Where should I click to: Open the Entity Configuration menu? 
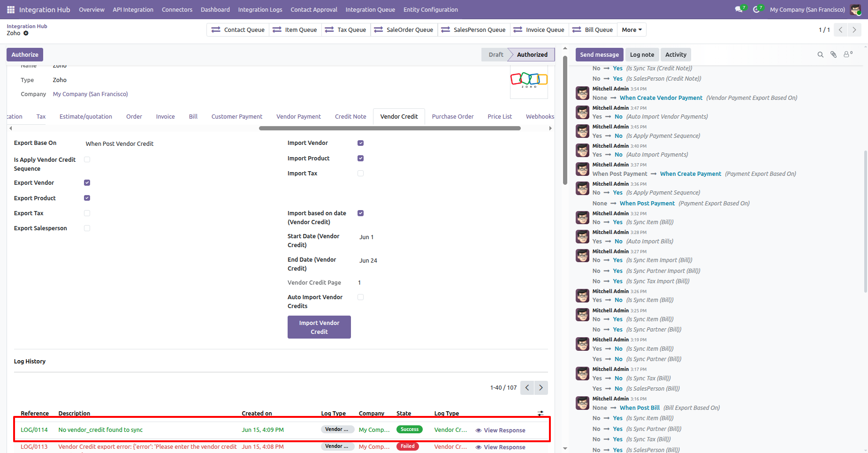pos(431,9)
